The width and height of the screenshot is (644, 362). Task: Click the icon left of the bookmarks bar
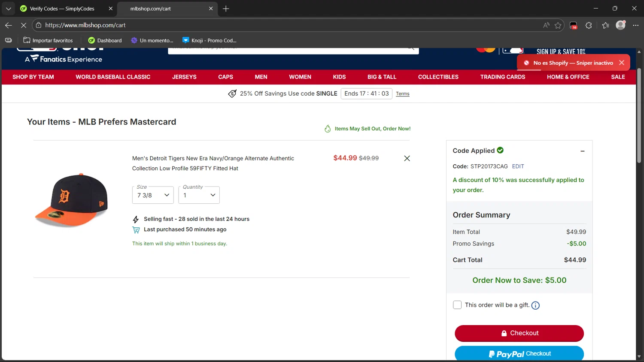(8, 40)
